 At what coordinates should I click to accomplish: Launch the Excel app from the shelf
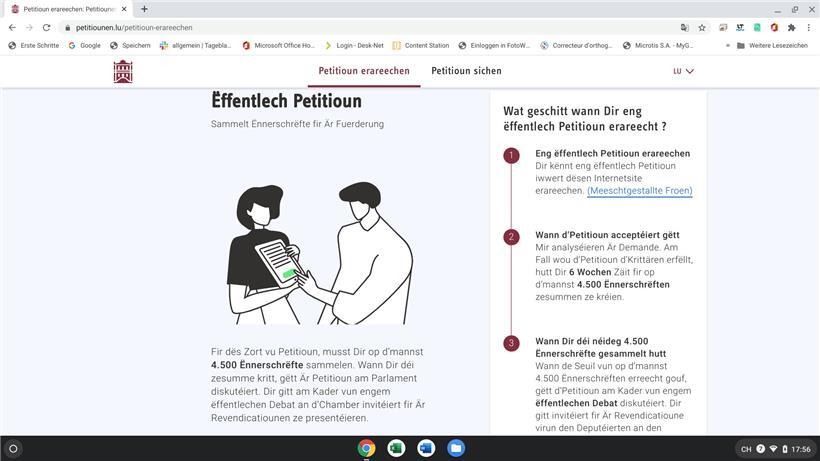[396, 448]
